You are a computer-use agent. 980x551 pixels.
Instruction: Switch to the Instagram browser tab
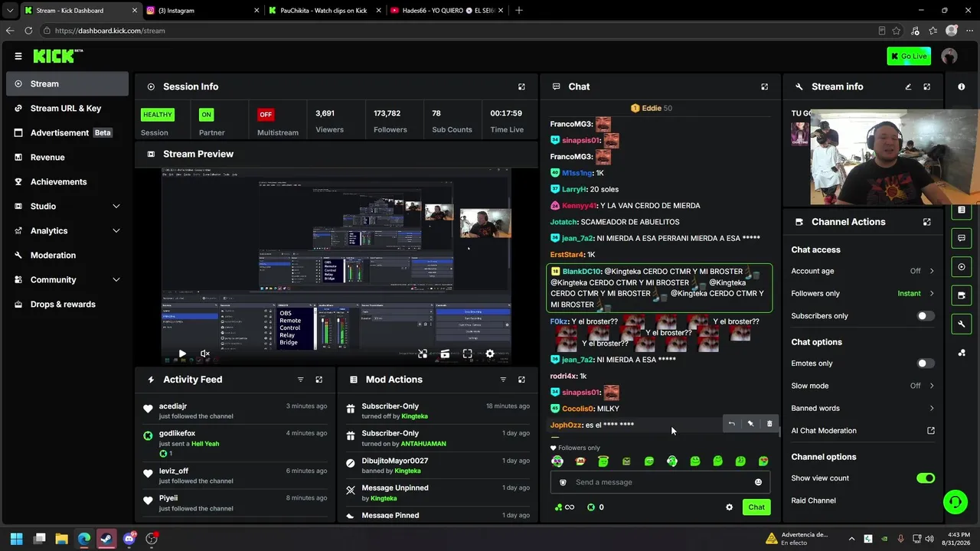tap(202, 11)
